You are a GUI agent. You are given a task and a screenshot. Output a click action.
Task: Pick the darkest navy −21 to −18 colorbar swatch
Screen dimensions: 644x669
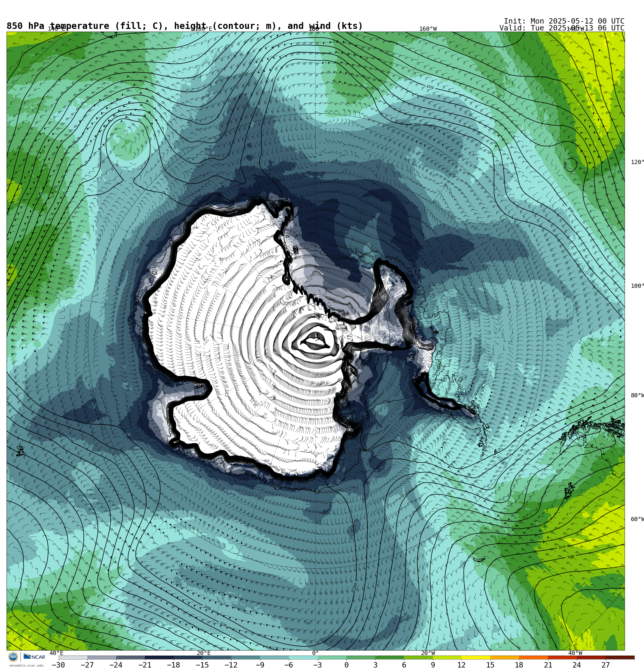160,657
